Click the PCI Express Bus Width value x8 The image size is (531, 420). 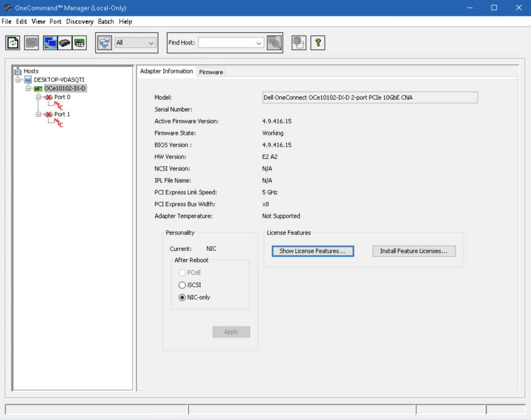click(265, 204)
